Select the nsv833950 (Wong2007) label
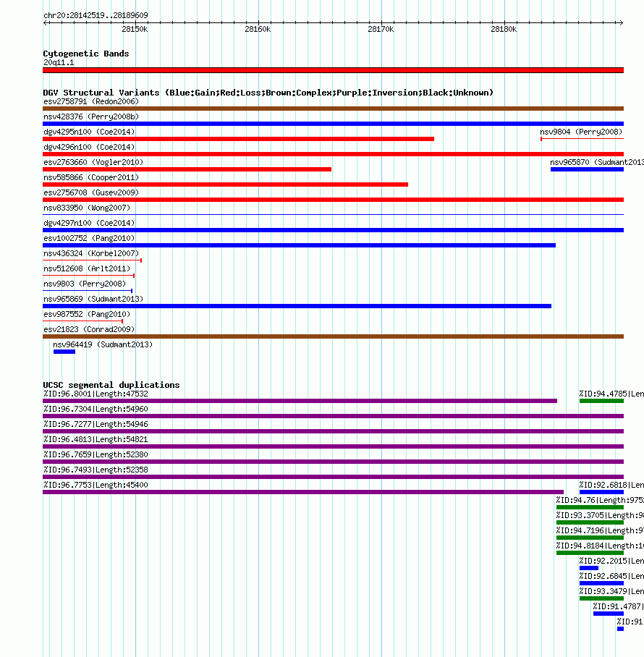Image resolution: width=644 pixels, height=657 pixels. point(87,208)
